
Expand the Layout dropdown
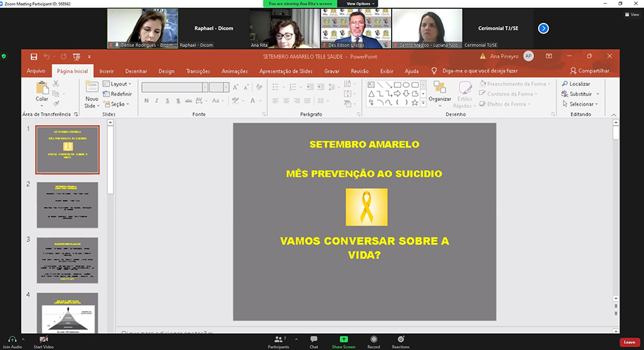click(118, 84)
